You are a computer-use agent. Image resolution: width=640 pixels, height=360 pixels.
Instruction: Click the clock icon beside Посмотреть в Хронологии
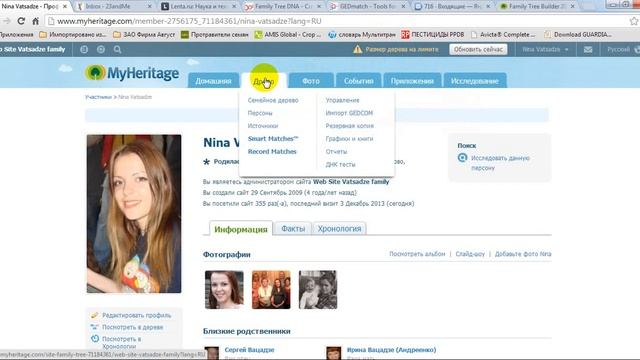(x=95, y=338)
